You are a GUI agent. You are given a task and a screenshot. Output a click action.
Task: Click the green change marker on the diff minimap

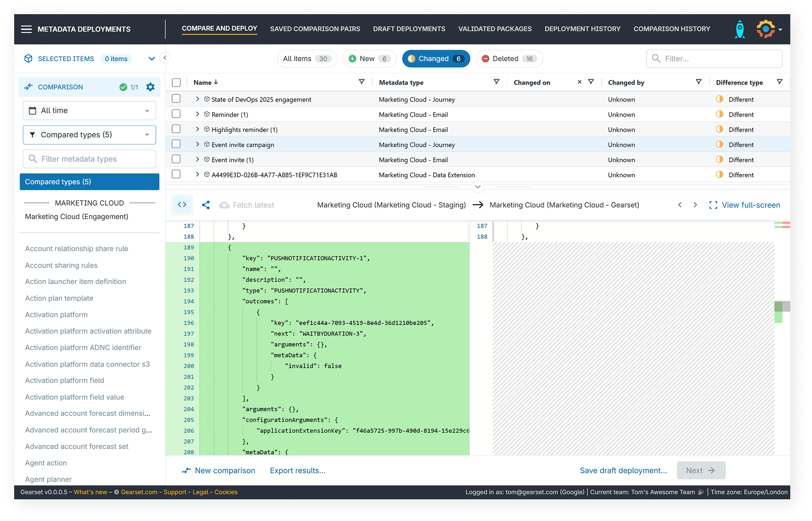(x=778, y=311)
